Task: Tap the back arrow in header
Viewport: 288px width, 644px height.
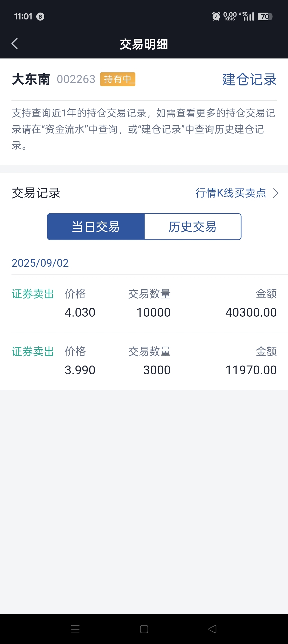Action: point(15,44)
